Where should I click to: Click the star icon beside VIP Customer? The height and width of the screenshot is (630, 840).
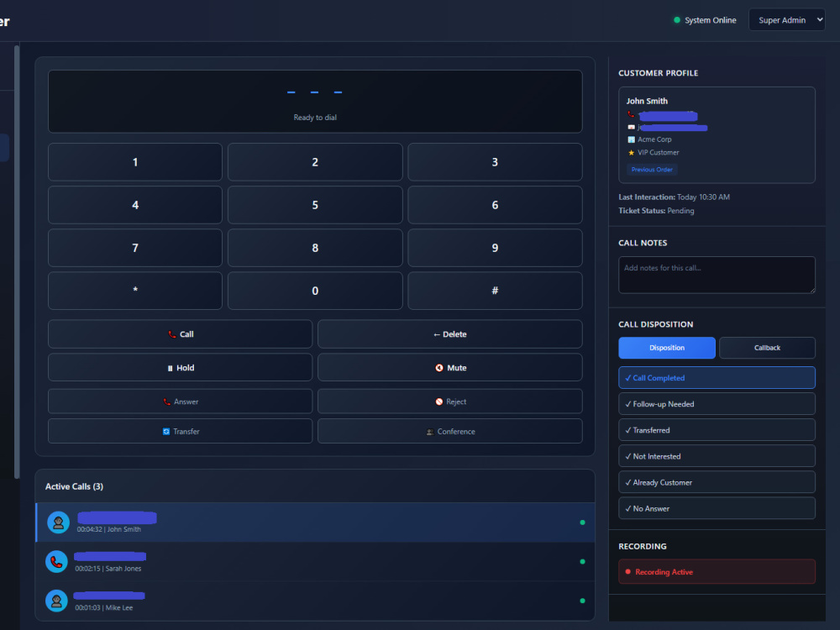coord(631,153)
